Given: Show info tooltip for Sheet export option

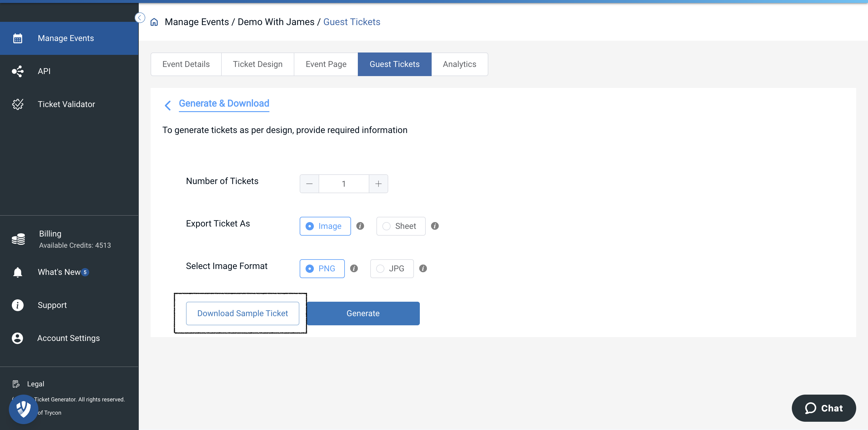Looking at the screenshot, I should tap(435, 226).
